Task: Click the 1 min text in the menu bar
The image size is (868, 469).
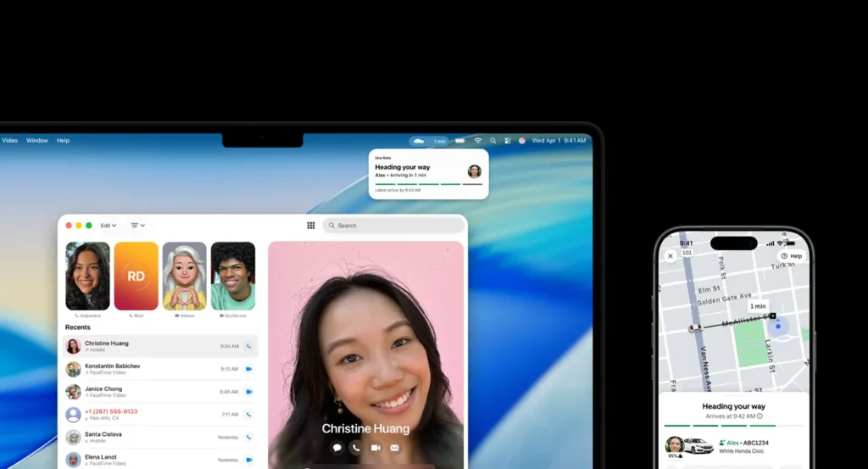Action: pos(440,141)
